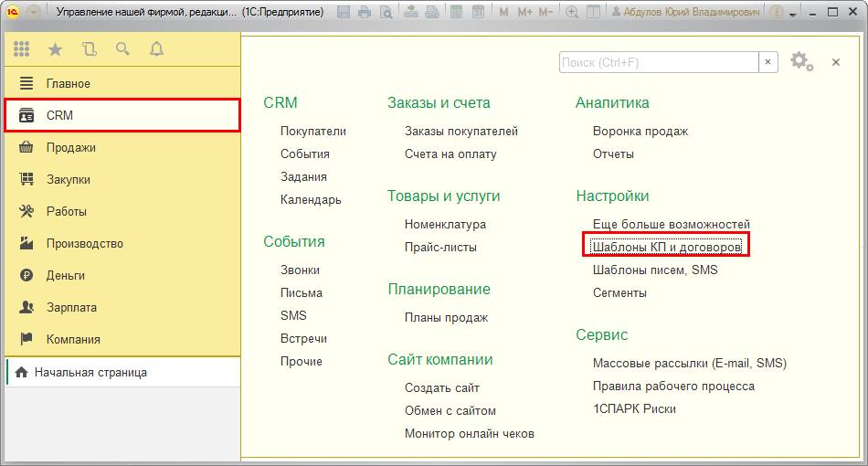Image resolution: width=868 pixels, height=466 pixels.
Task: Open Прайс-листы link
Action: click(x=440, y=248)
